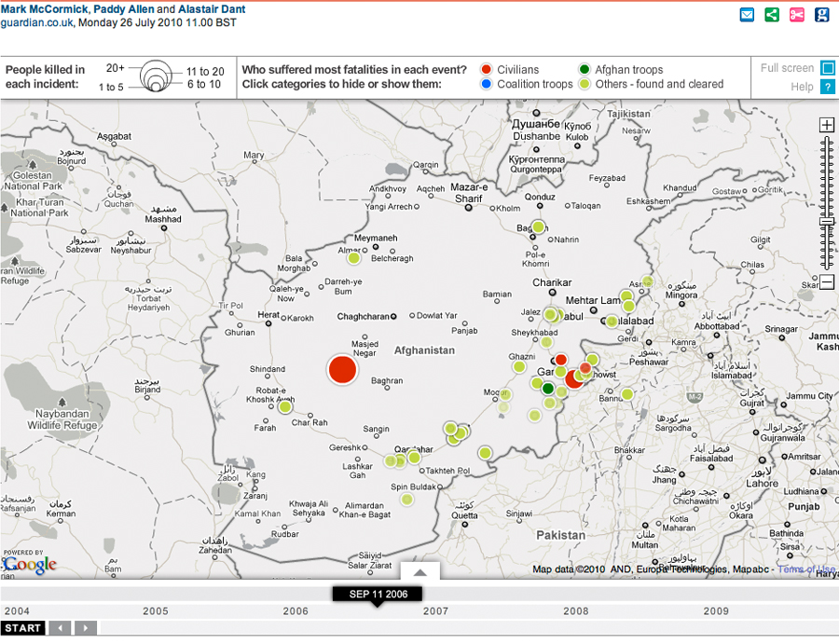Click the Herat city label
The image size is (839, 644).
tap(268, 315)
